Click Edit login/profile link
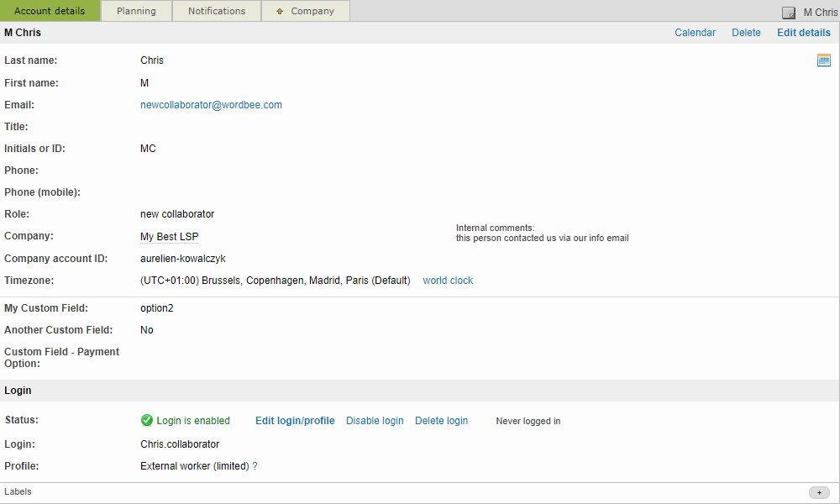The height and width of the screenshot is (504, 840). tap(295, 421)
